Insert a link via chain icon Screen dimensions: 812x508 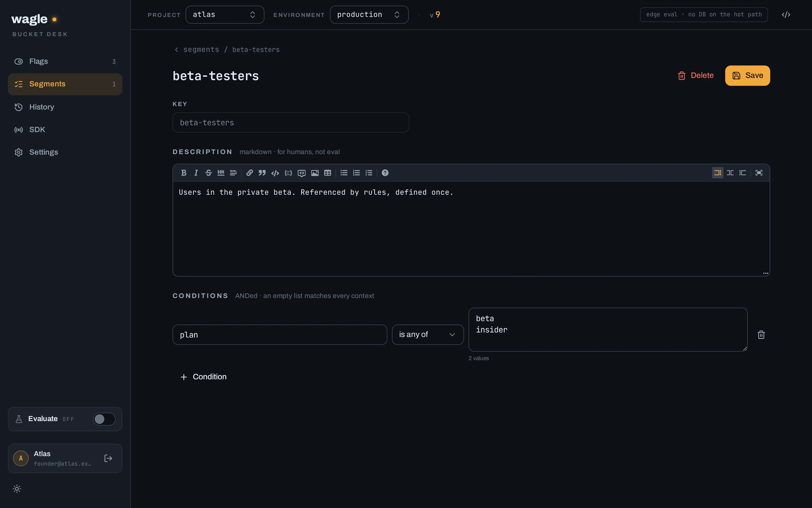click(x=249, y=173)
